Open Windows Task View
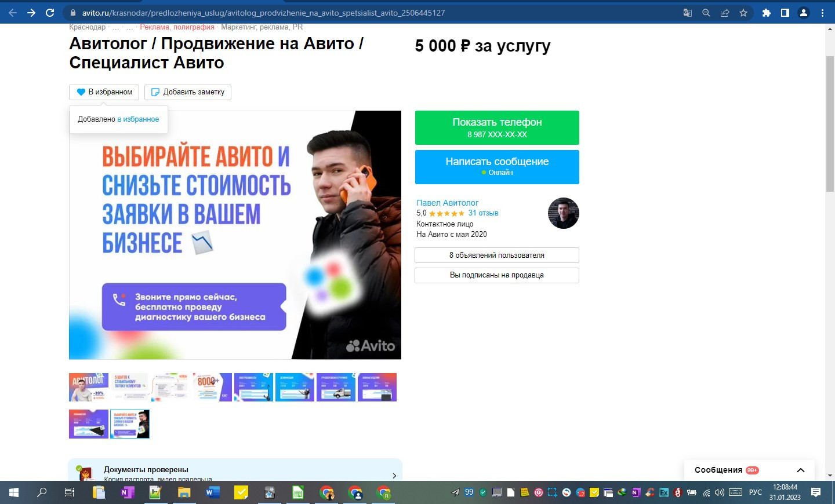835x504 pixels. [70, 492]
